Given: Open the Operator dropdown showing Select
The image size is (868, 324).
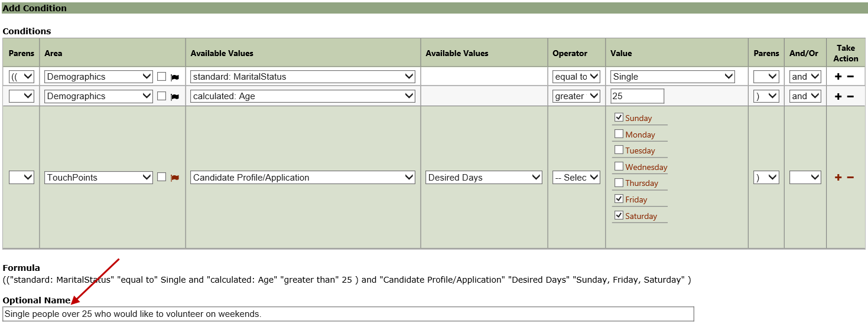Looking at the screenshot, I should click(x=576, y=177).
